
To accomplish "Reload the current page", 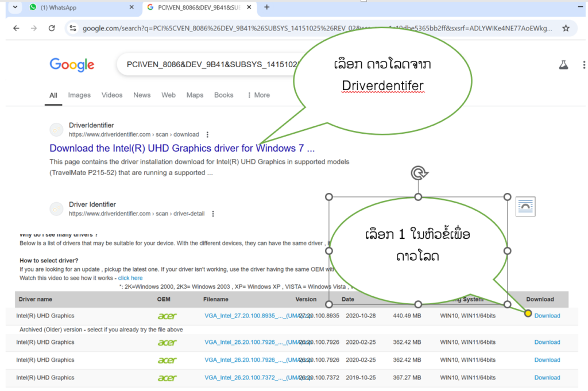I will coord(52,28).
